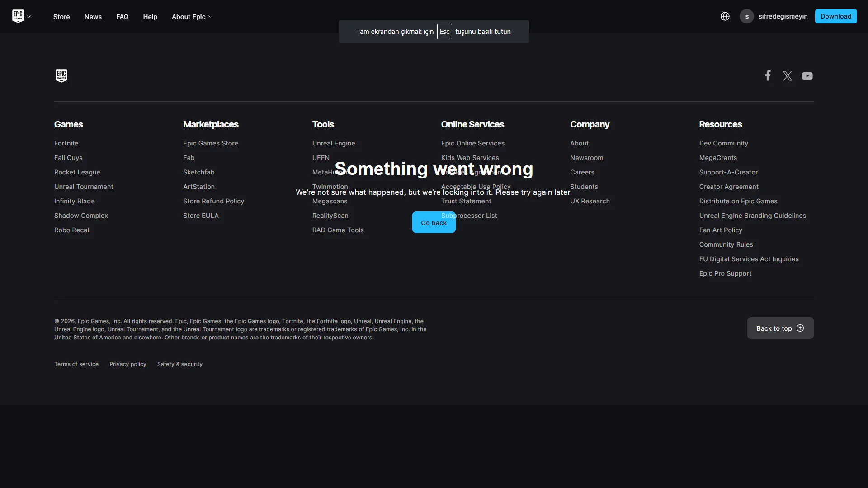
Task: Click the Download button
Action: 835,16
